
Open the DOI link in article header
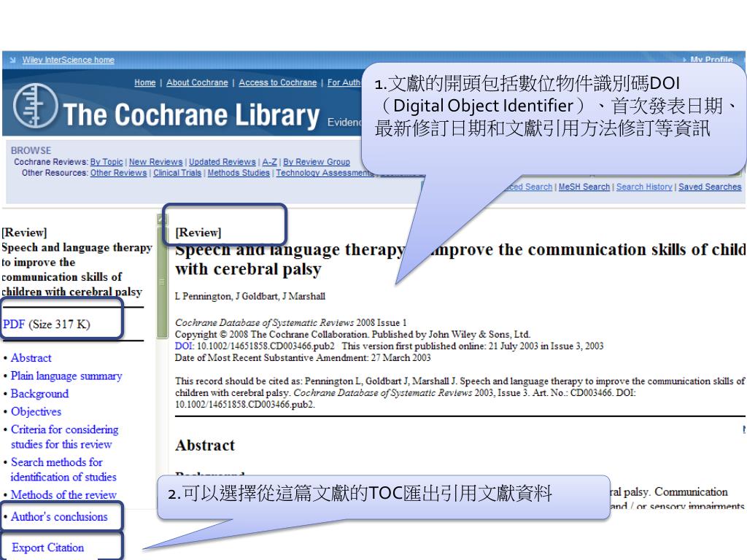tap(183, 346)
